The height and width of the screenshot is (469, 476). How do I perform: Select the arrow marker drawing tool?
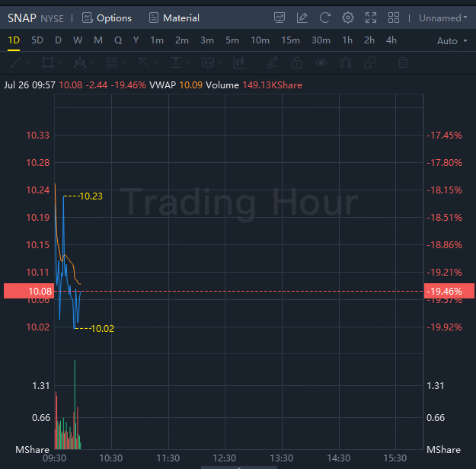point(144,62)
